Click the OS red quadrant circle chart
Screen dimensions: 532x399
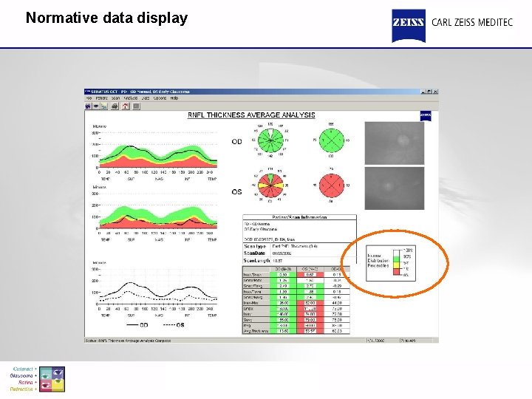[x=332, y=185]
